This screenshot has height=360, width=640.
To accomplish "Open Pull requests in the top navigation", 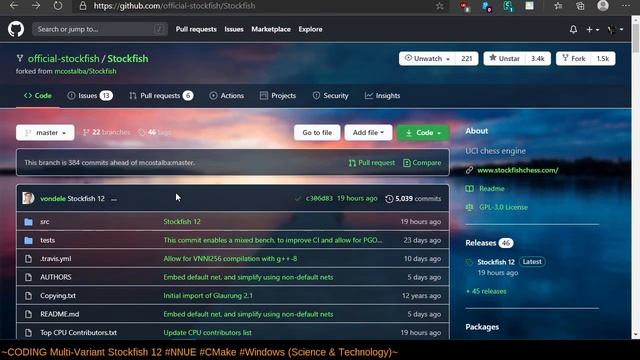I will pos(196,29).
